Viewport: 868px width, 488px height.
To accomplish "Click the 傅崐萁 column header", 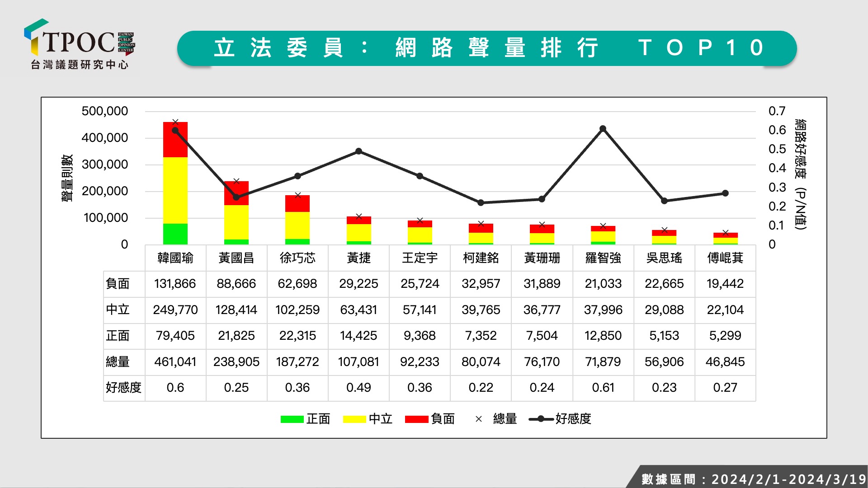I will [725, 258].
